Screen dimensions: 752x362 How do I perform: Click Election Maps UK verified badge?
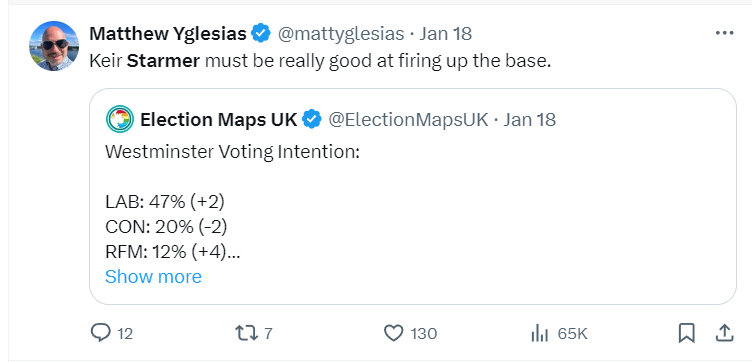click(312, 119)
